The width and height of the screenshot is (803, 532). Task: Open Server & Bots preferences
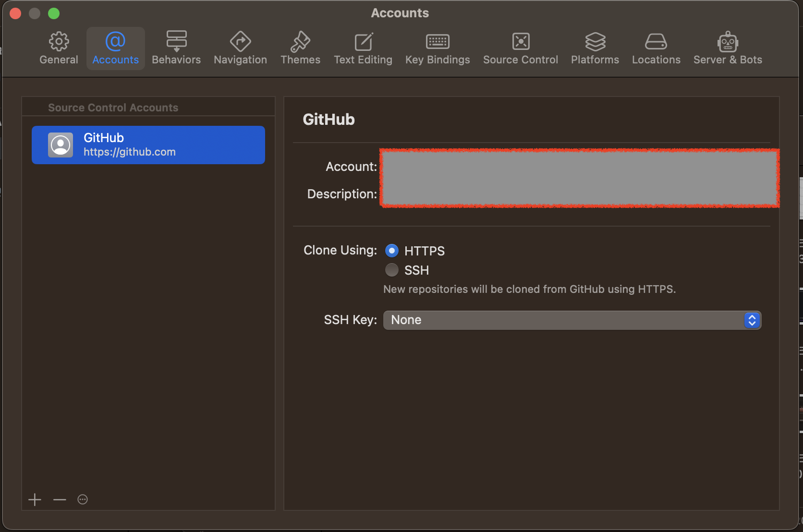[x=728, y=48]
